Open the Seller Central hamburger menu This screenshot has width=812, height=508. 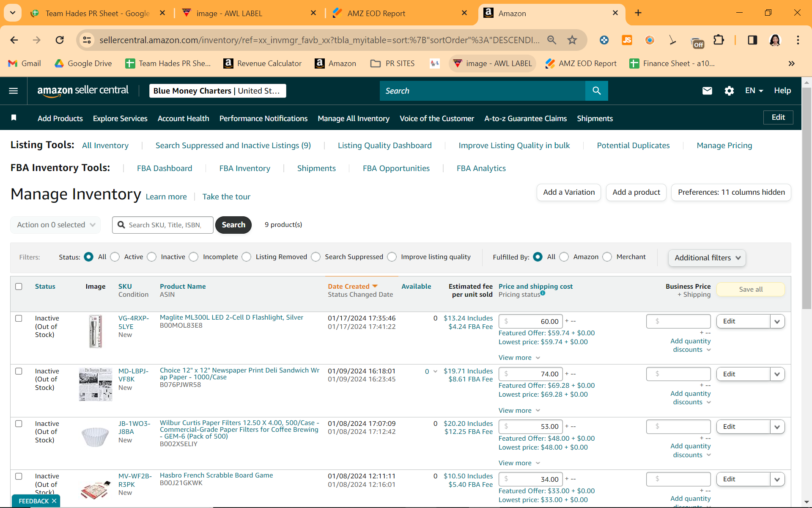pyautogui.click(x=14, y=91)
